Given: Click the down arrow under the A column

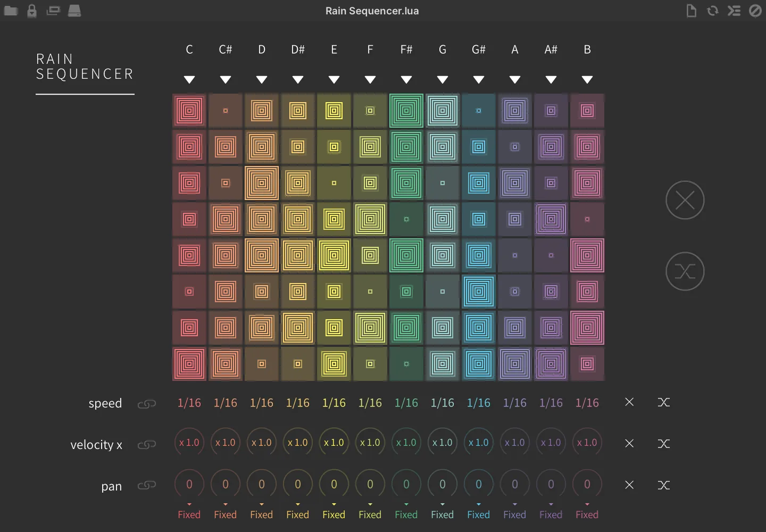Looking at the screenshot, I should [515, 80].
